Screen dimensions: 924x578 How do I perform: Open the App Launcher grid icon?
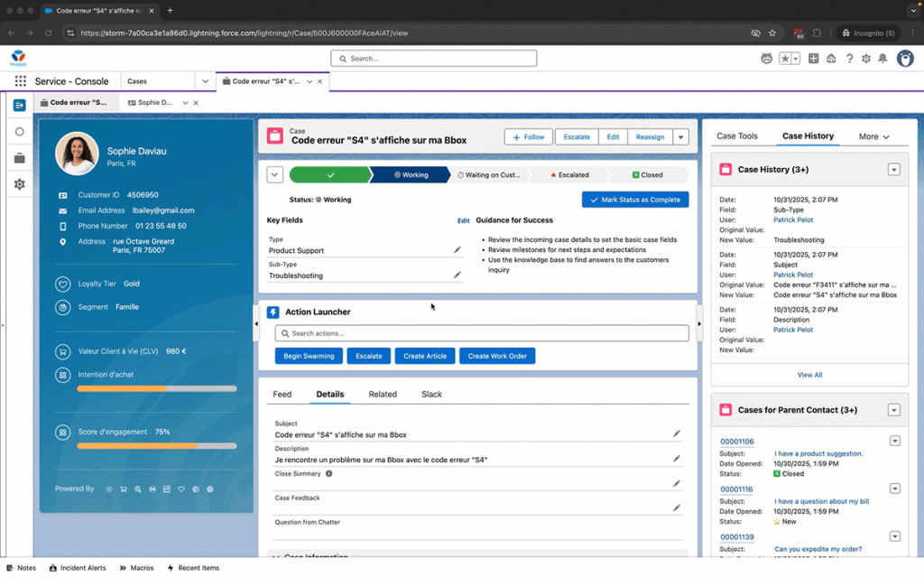[x=20, y=81]
